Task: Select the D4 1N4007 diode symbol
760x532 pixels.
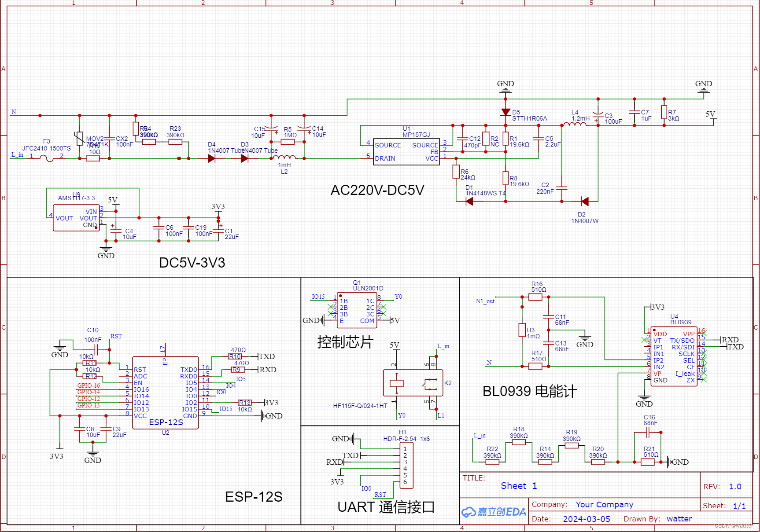Action: (212, 158)
